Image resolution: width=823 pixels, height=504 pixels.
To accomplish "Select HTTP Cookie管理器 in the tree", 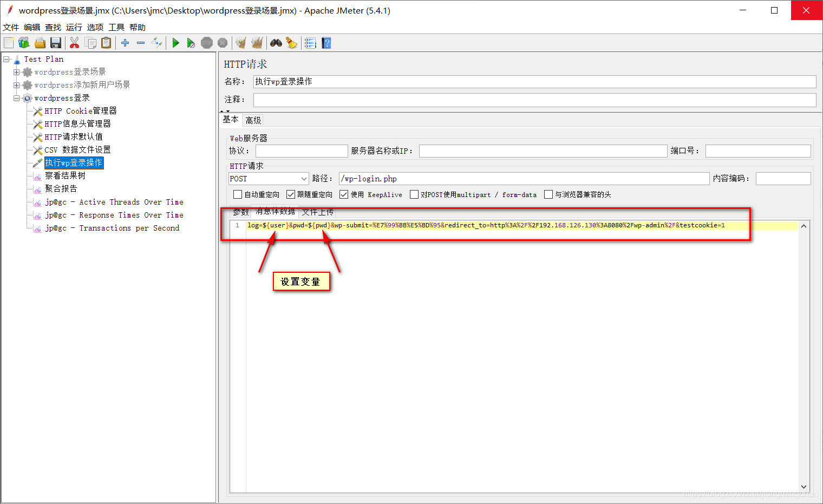I will click(80, 111).
